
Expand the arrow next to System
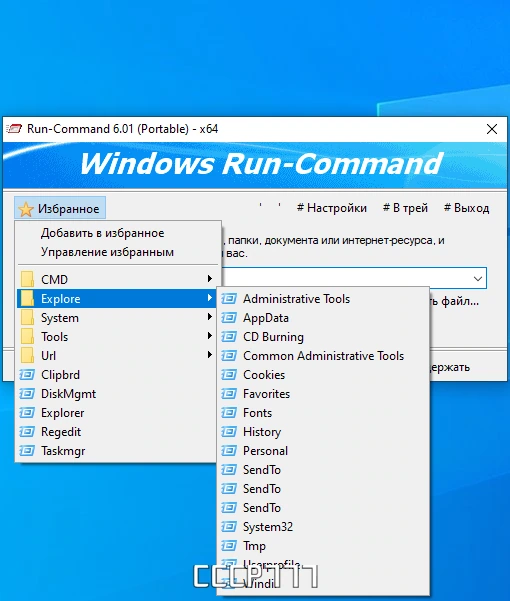click(209, 317)
